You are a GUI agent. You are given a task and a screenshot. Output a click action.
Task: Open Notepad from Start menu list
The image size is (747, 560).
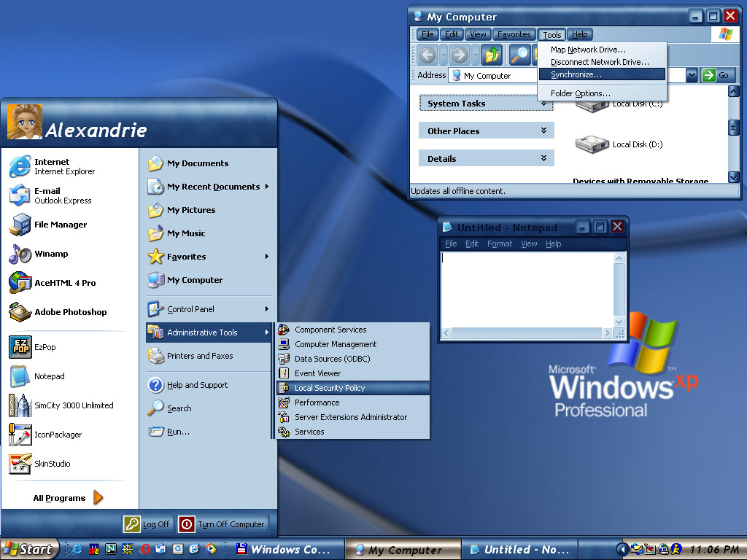tap(69, 376)
